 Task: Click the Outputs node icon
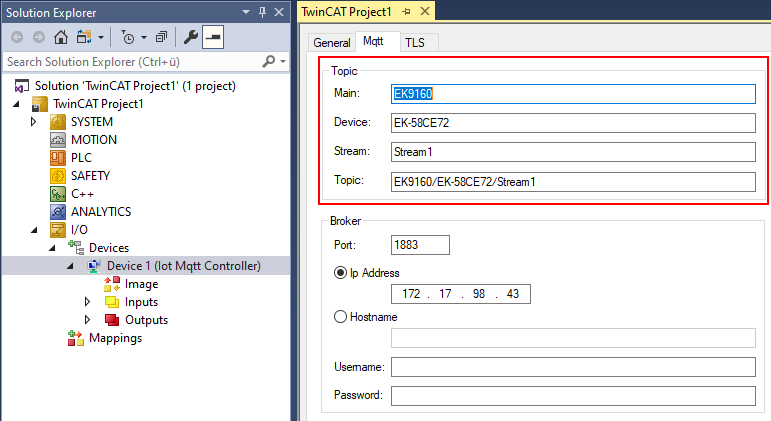pyautogui.click(x=112, y=320)
